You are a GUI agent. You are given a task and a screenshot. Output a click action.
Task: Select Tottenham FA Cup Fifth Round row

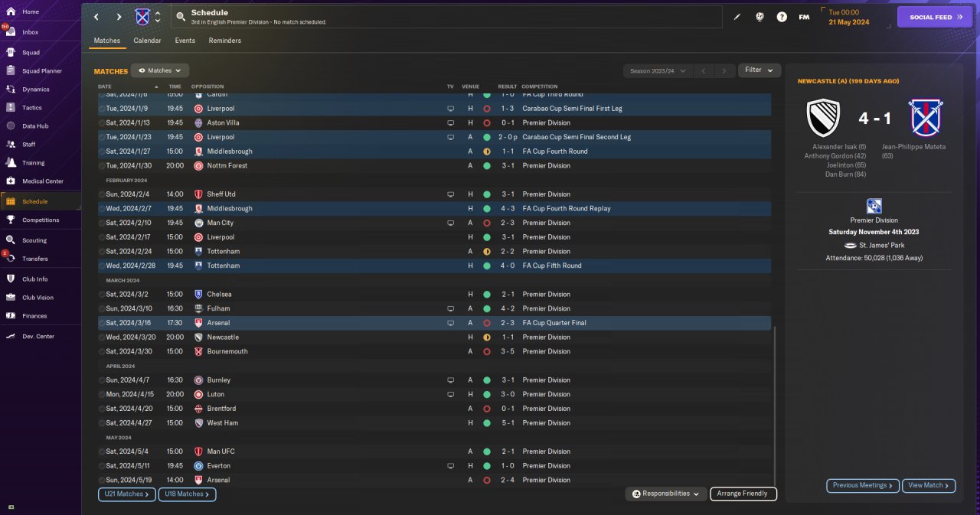435,266
